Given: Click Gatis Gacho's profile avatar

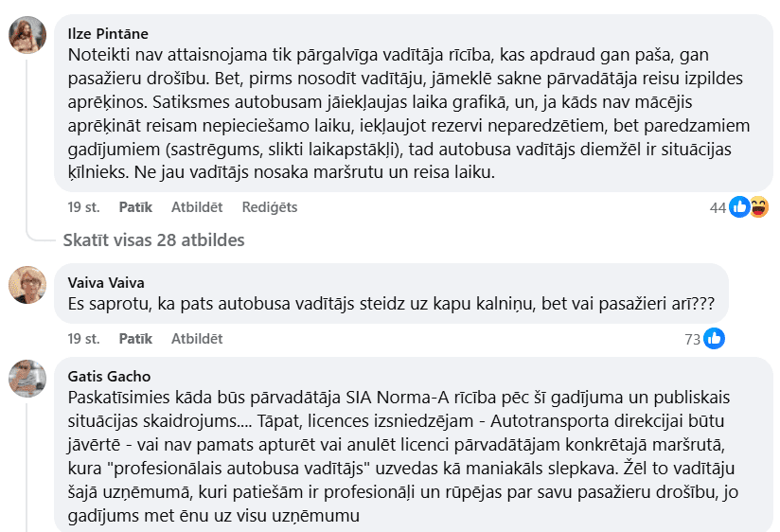Looking at the screenshot, I should (27, 378).
